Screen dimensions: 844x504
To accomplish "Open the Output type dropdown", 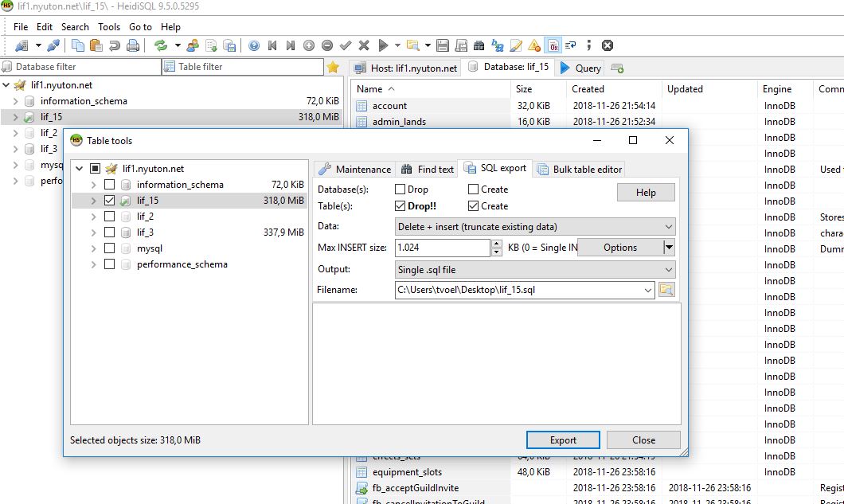I will click(x=535, y=270).
